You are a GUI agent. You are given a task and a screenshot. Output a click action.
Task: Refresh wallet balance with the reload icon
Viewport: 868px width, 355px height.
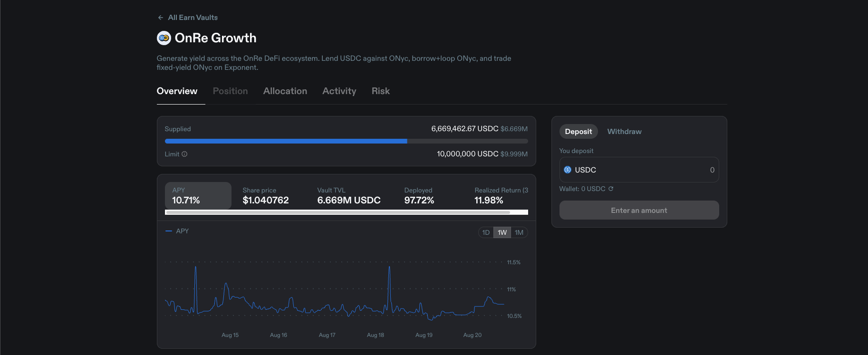[611, 189]
